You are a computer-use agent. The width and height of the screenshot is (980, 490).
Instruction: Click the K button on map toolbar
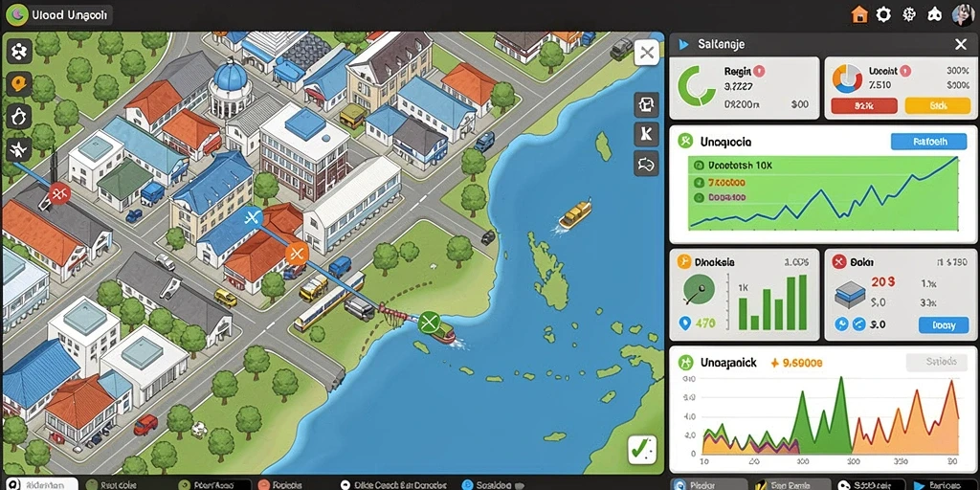click(x=646, y=134)
